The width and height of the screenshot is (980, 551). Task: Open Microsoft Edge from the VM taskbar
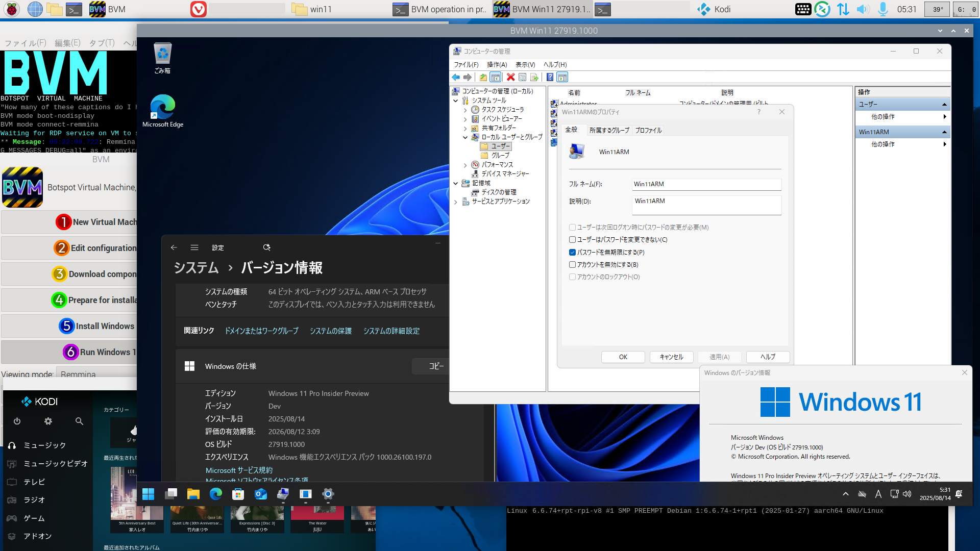click(215, 494)
